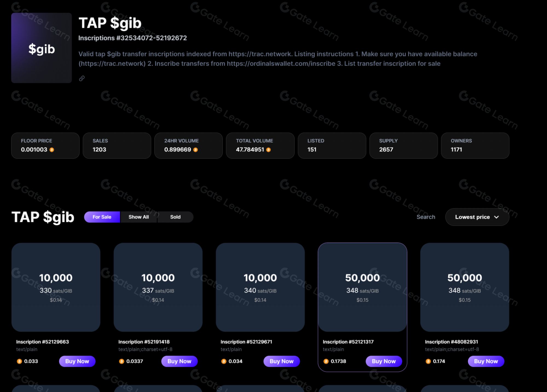Click bitcoin icon next to 24hr volume
This screenshot has height=392, width=547.
pyautogui.click(x=195, y=150)
